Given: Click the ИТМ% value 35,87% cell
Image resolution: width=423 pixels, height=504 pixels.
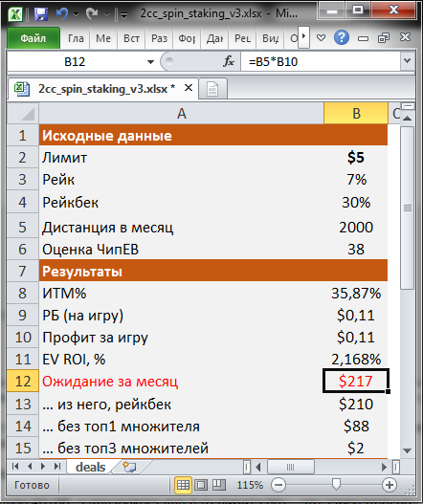Looking at the screenshot, I should click(x=356, y=293).
